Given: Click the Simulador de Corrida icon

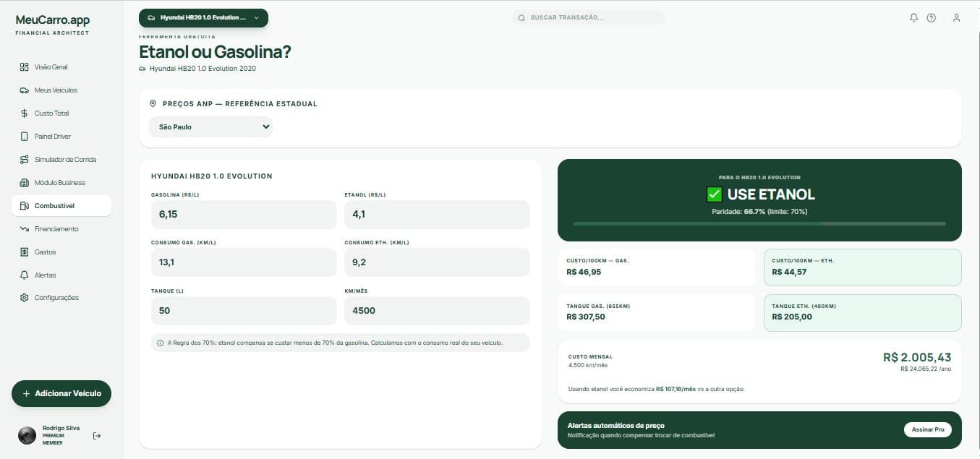Looking at the screenshot, I should click(x=24, y=160).
